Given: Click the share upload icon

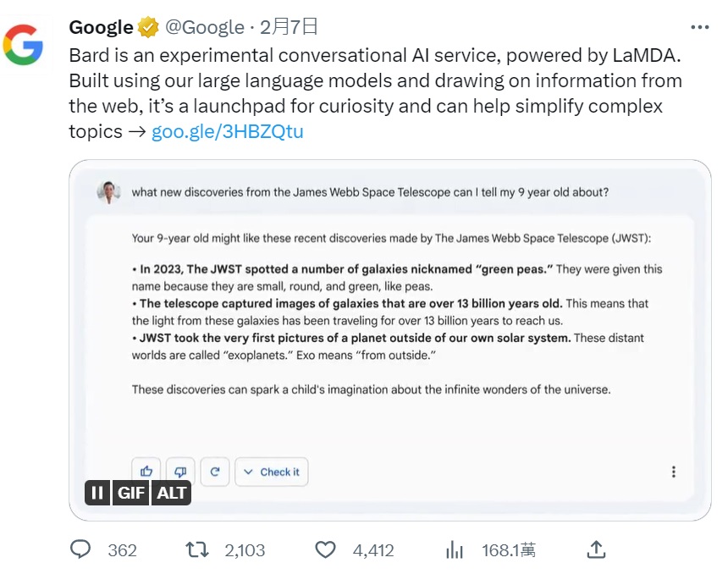Looking at the screenshot, I should [596, 550].
